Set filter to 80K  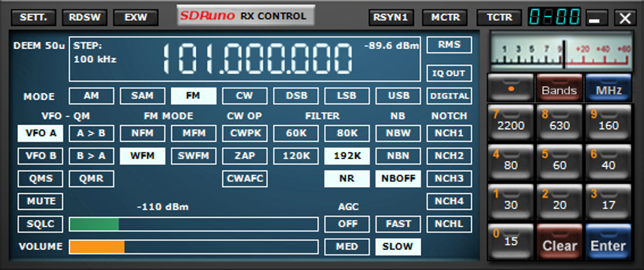tap(347, 133)
